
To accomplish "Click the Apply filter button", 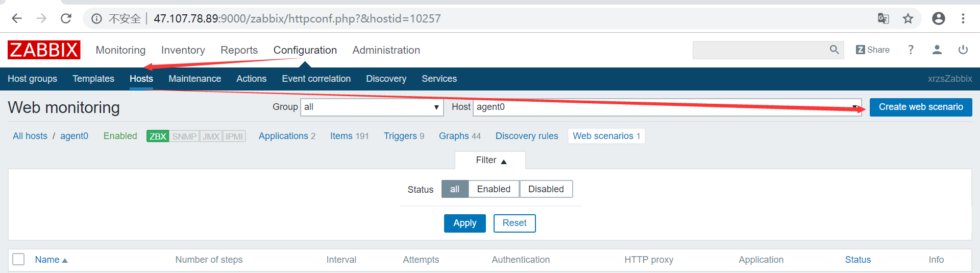I will coord(464,223).
